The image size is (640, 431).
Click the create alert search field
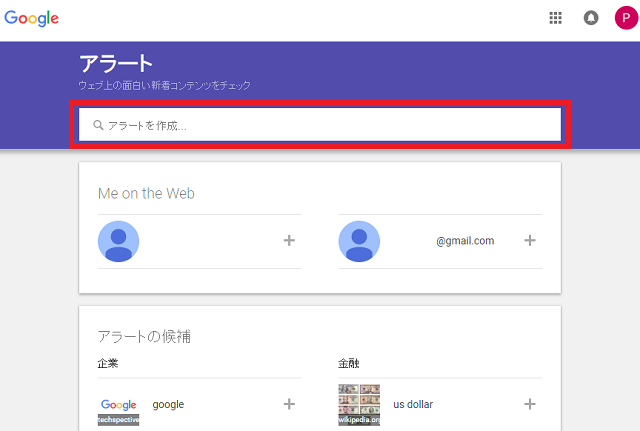(x=320, y=125)
